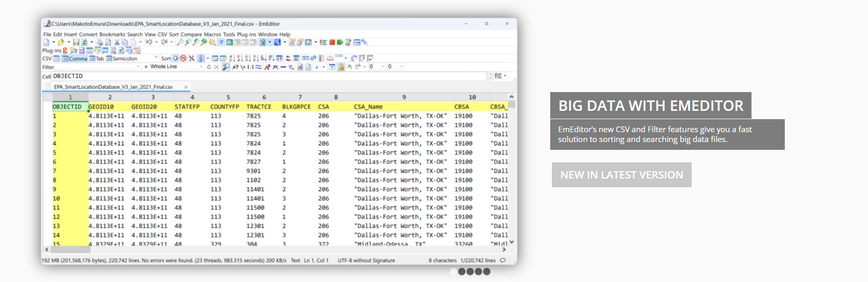Open the File menu
The image size is (868, 282).
coord(47,34)
